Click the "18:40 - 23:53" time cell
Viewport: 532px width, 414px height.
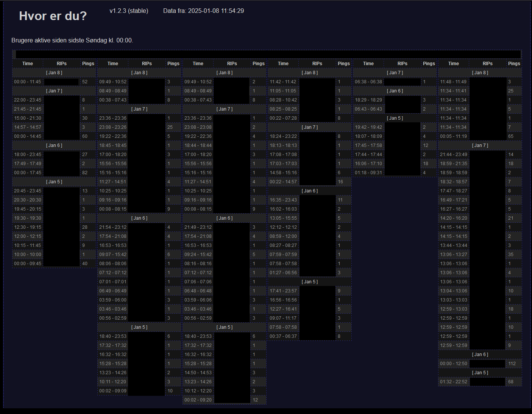pos(112,336)
